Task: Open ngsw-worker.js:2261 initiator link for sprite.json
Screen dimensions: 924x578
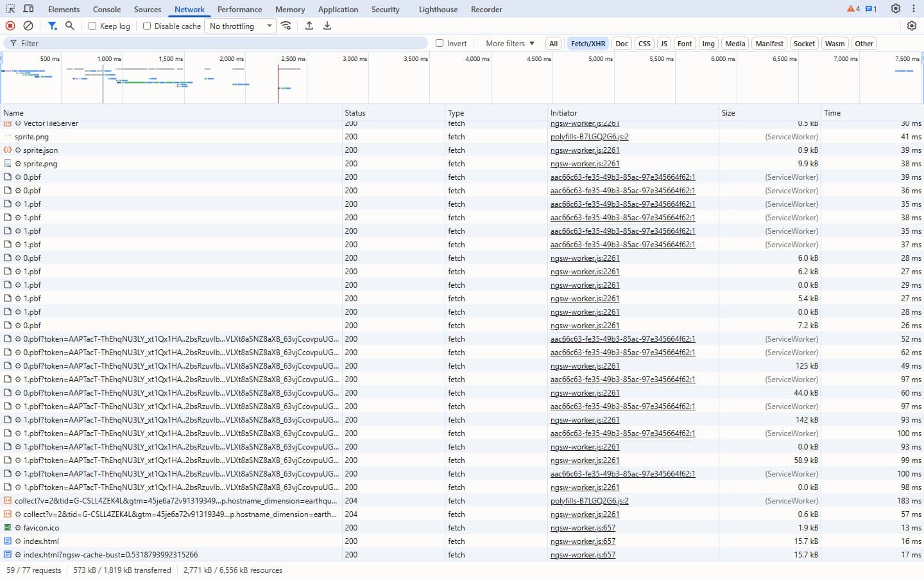Action: 585,150
